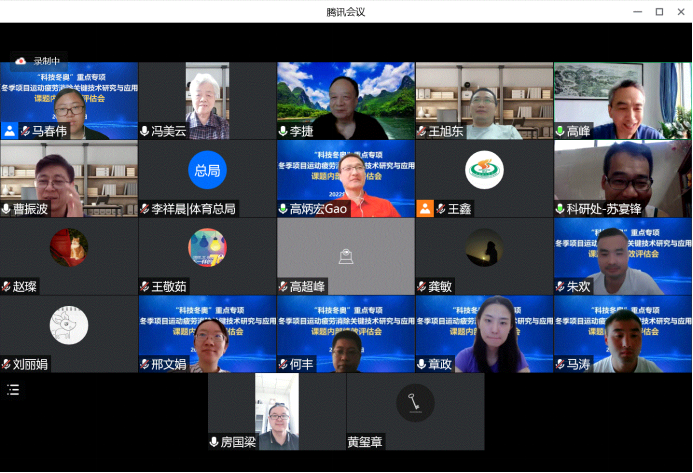Click the muted microphone icon beside 曹振波

click(7, 209)
